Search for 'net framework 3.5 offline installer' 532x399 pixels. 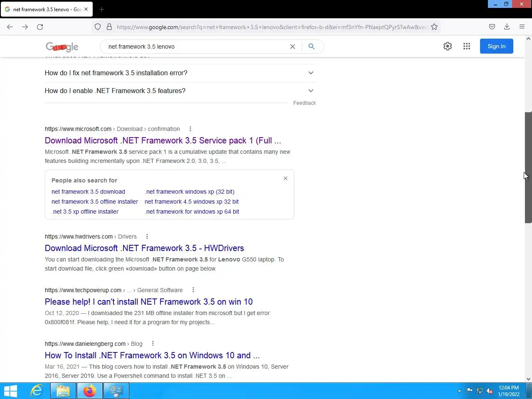click(x=95, y=202)
